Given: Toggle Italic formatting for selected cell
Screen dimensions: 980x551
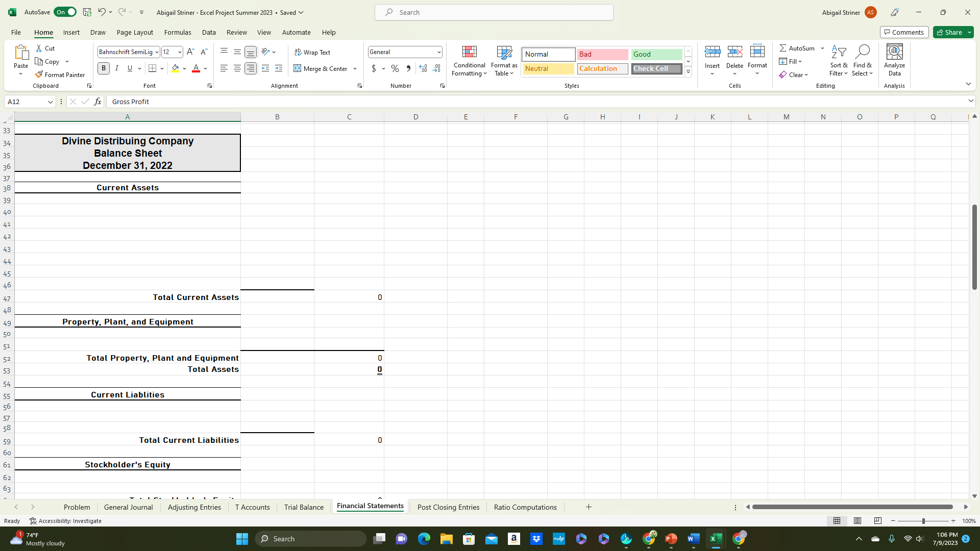Looking at the screenshot, I should tap(116, 69).
